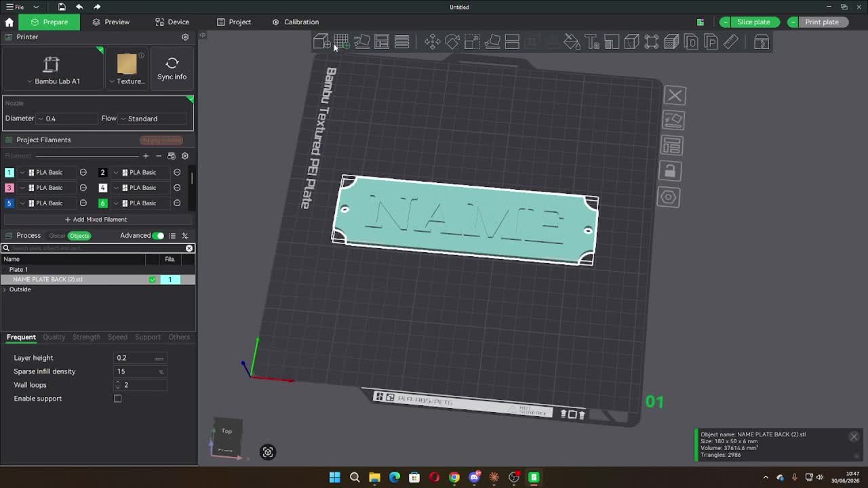Click Remove filament minus icon

[159, 156]
